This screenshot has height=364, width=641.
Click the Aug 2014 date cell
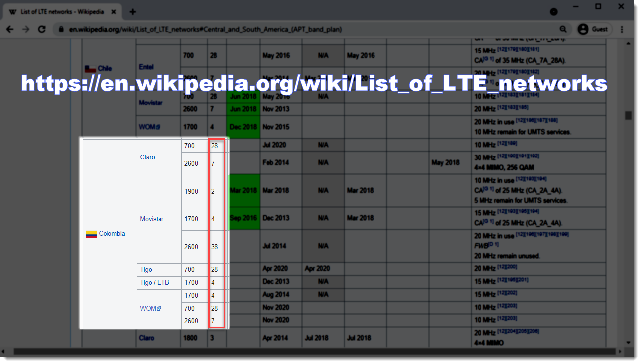(281, 295)
